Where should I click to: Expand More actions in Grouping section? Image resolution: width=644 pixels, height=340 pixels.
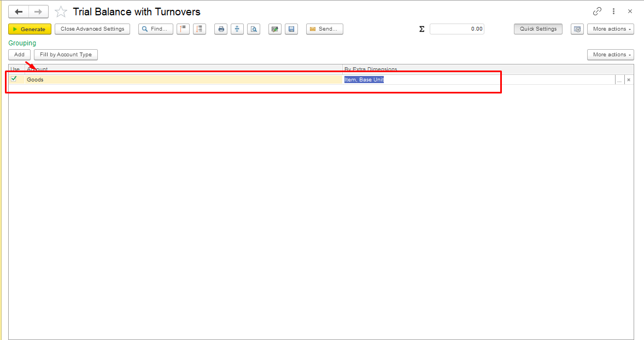[x=610, y=55]
